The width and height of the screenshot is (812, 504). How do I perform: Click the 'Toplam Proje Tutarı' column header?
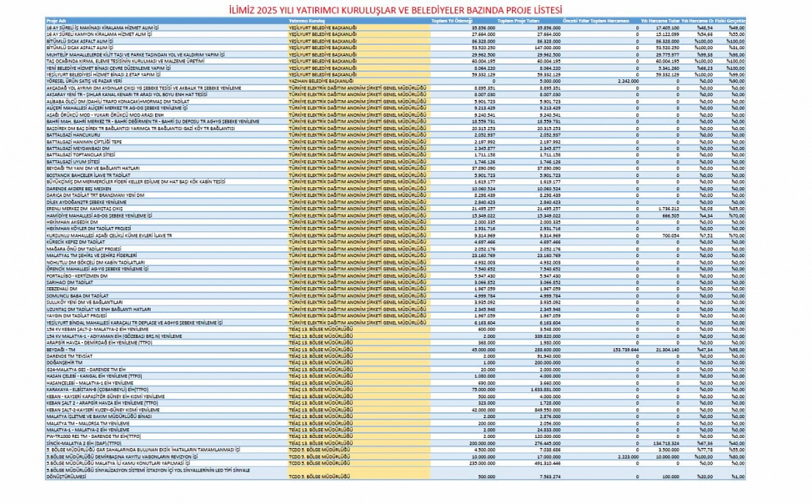point(518,21)
